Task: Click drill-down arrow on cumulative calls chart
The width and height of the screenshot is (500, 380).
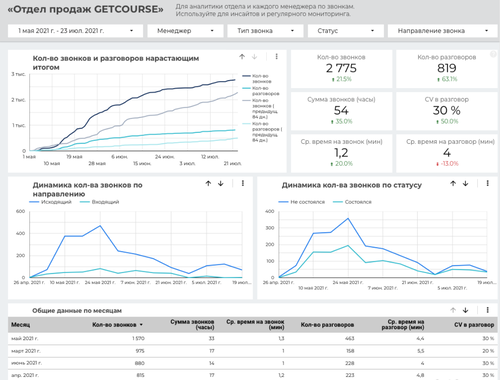Action: [x=255, y=57]
